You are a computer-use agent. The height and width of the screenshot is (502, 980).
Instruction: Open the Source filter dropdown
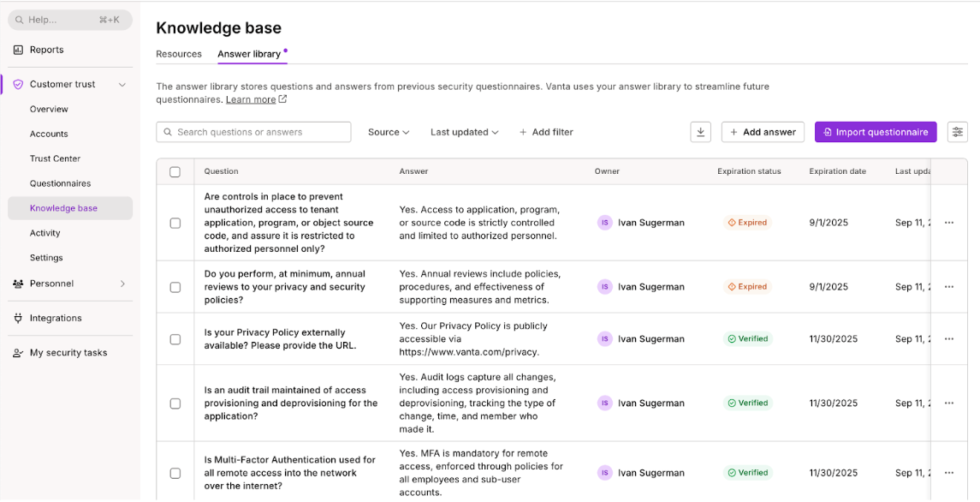pyautogui.click(x=389, y=132)
